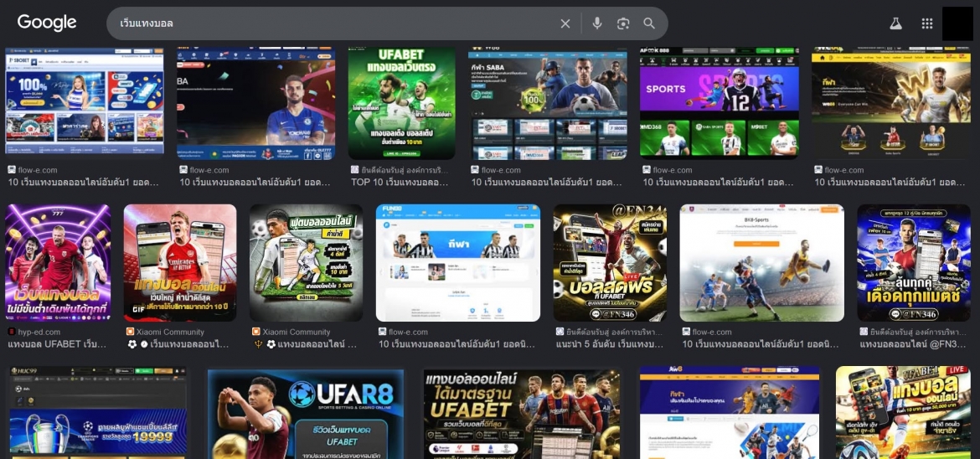Open the UFABET LIVE yellow thumbnail
The width and height of the screenshot is (980, 459).
pos(903,413)
